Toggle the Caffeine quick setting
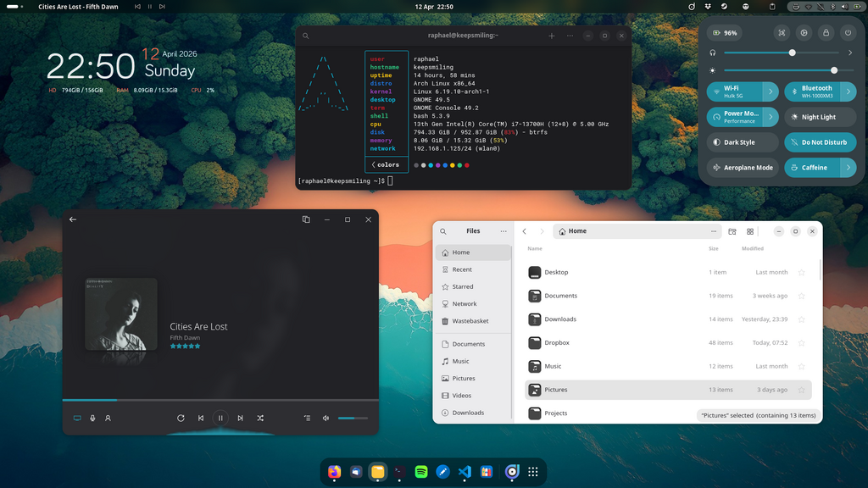The width and height of the screenshot is (868, 488). [x=813, y=168]
